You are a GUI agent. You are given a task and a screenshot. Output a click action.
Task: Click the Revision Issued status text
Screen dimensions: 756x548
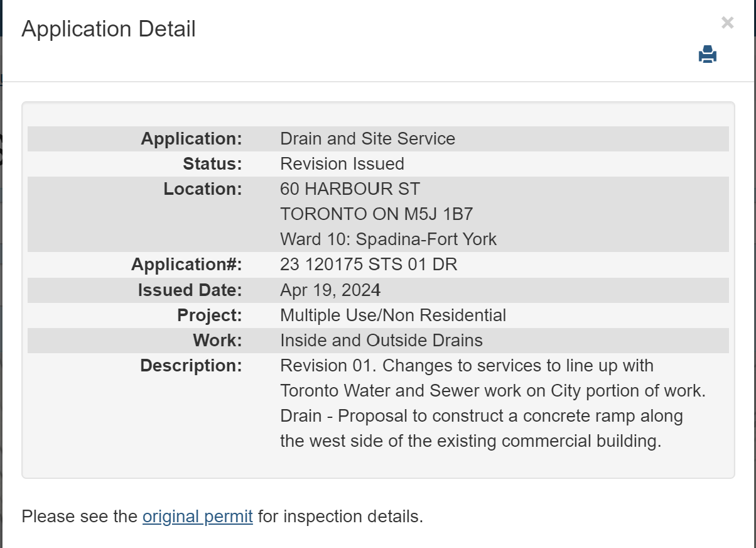(342, 164)
